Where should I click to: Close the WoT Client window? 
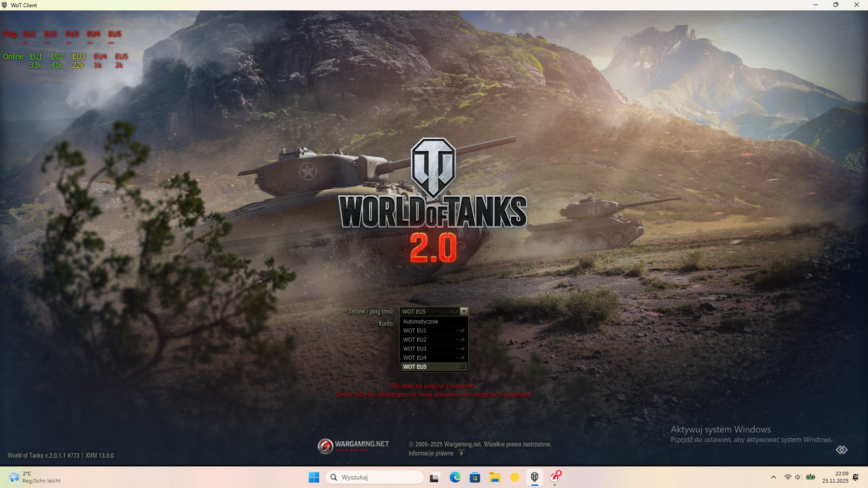(857, 5)
